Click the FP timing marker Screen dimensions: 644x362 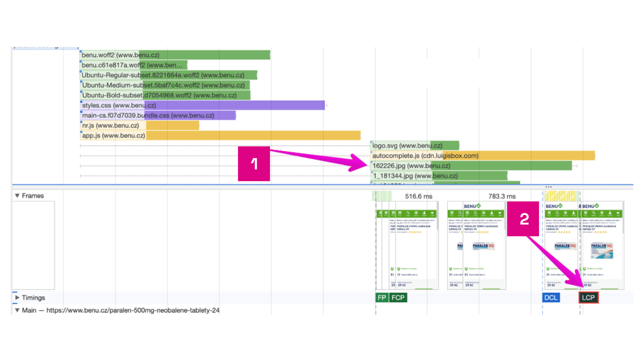pos(382,298)
